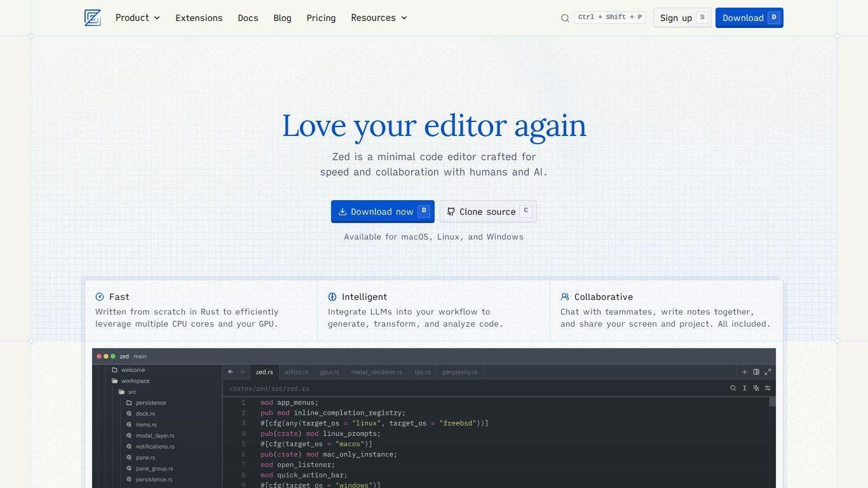Click the AI sparkle icon in editor toolbar
The width and height of the screenshot is (868, 488).
point(756,388)
